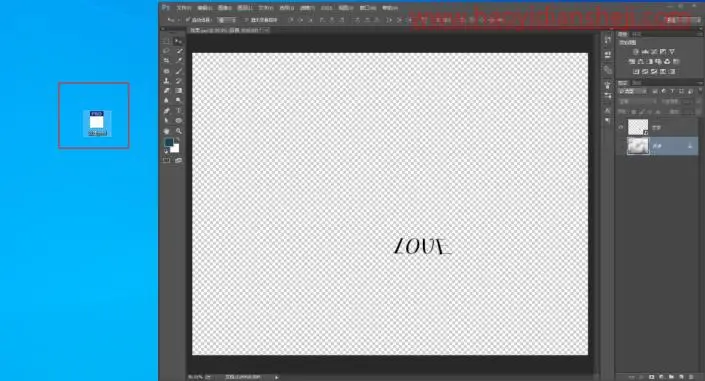Viewport: 705px width, 381px height.
Task: Open the layer filter kind dropdown
Action: (x=633, y=91)
